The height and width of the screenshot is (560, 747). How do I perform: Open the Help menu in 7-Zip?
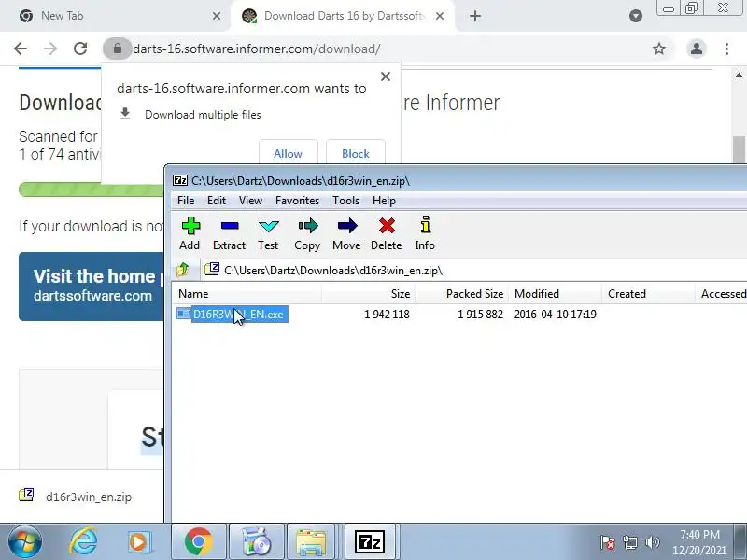[x=384, y=201]
